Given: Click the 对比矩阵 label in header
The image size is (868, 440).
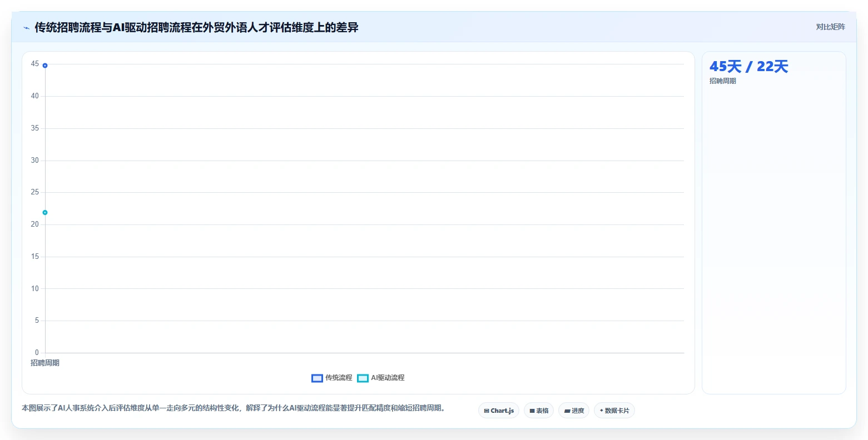Looking at the screenshot, I should pyautogui.click(x=830, y=27).
